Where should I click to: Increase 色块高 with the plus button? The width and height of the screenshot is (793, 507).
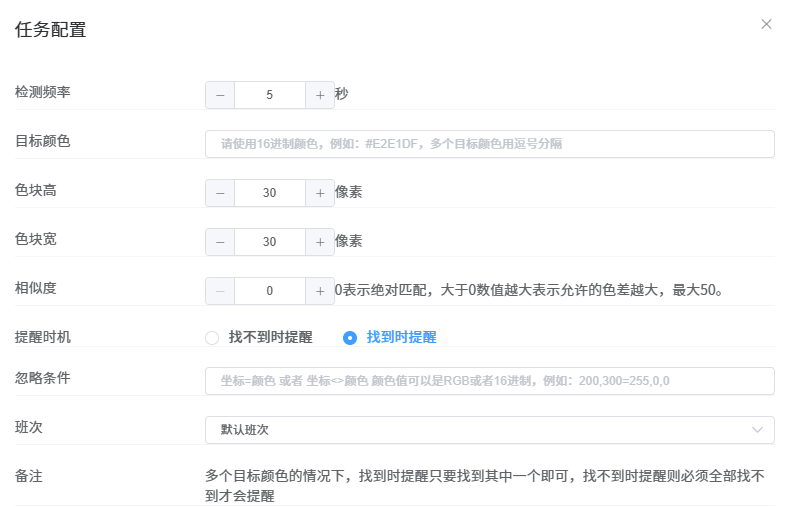[320, 193]
